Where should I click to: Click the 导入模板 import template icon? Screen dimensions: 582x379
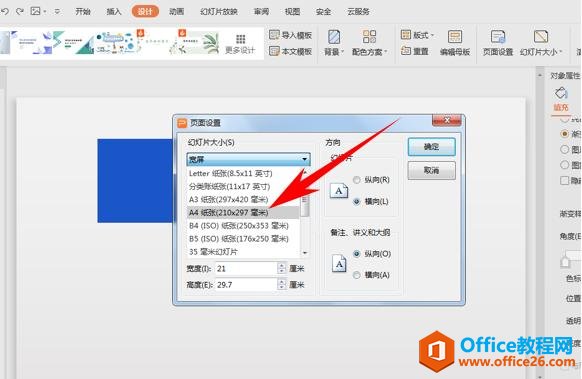[274, 35]
